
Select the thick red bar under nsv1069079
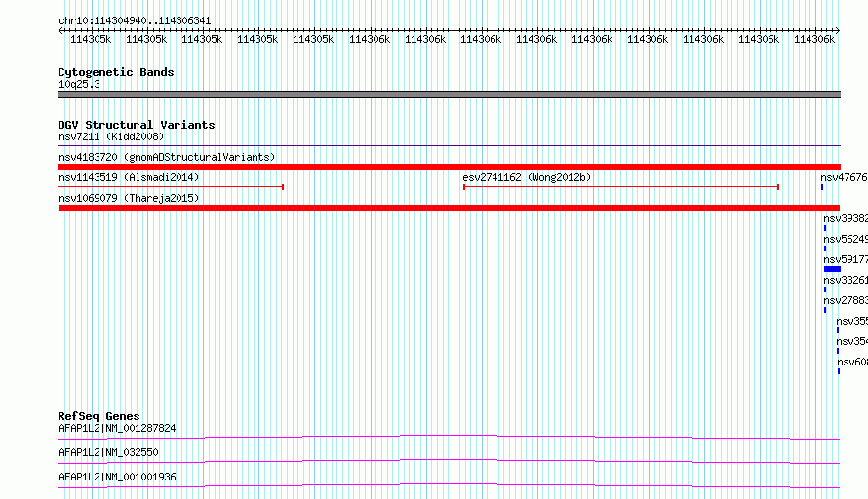[449, 208]
